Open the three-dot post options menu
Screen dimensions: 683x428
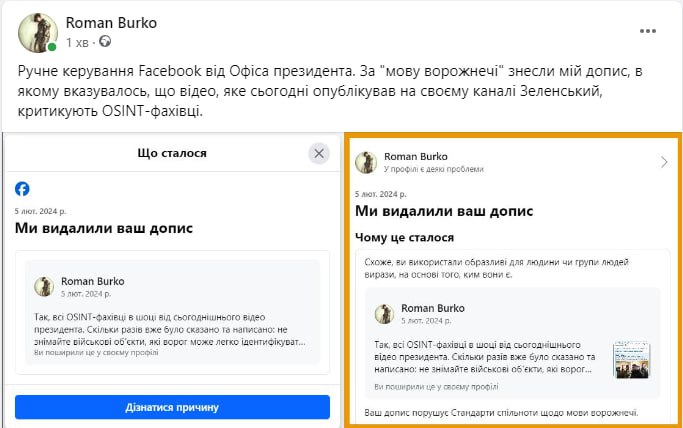pyautogui.click(x=648, y=31)
